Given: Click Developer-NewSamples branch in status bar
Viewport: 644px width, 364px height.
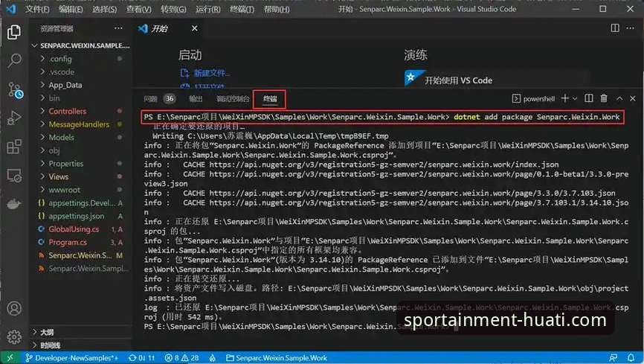Looking at the screenshot, I should [72, 358].
